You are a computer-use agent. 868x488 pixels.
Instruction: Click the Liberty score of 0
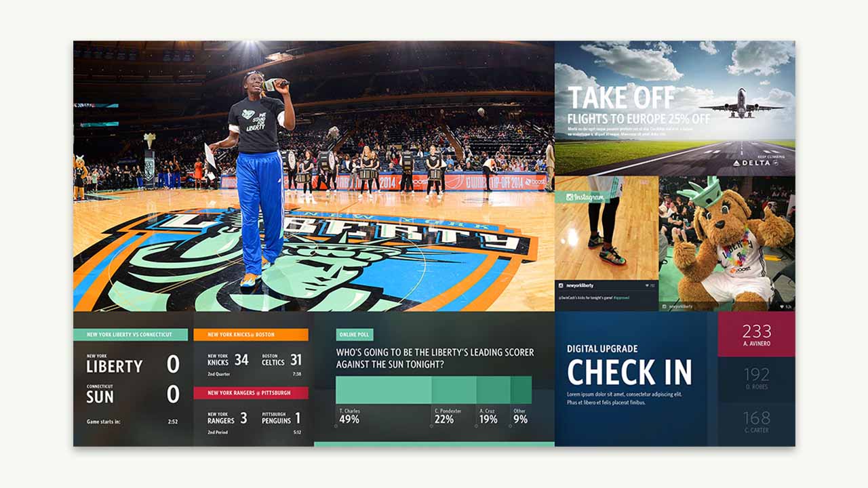(173, 365)
